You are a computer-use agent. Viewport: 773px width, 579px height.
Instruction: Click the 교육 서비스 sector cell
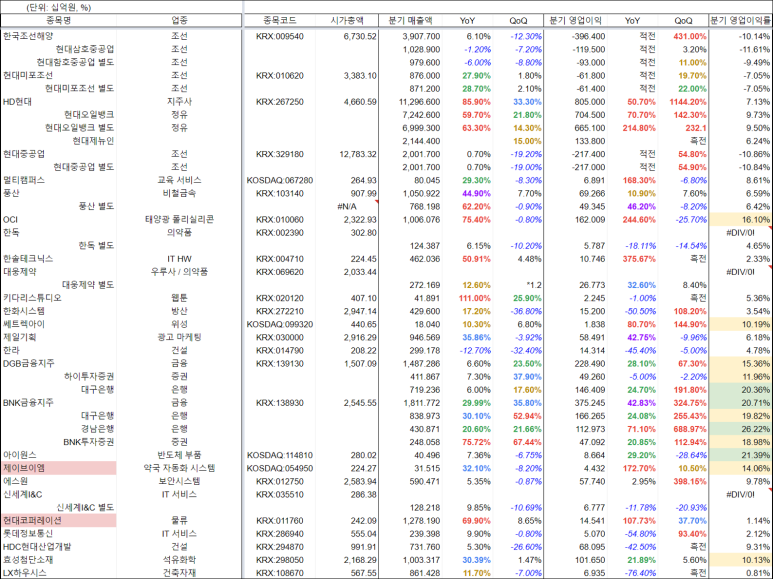click(179, 180)
